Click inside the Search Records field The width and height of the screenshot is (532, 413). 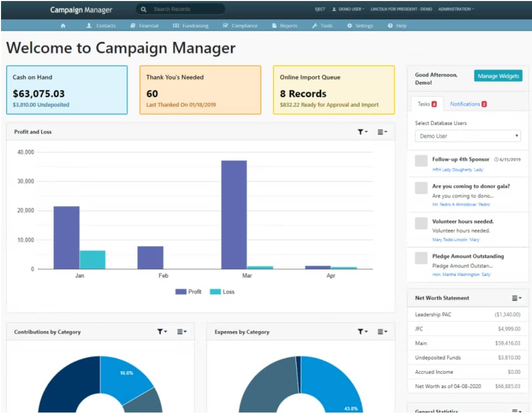click(x=182, y=9)
